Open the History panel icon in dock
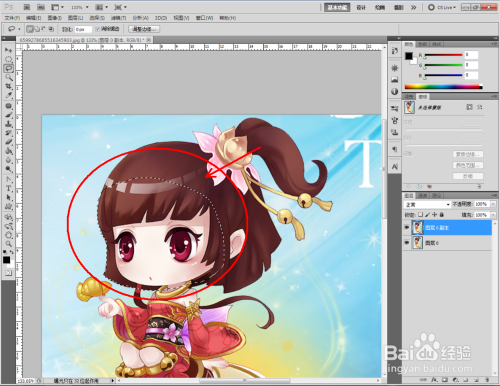 (395, 51)
